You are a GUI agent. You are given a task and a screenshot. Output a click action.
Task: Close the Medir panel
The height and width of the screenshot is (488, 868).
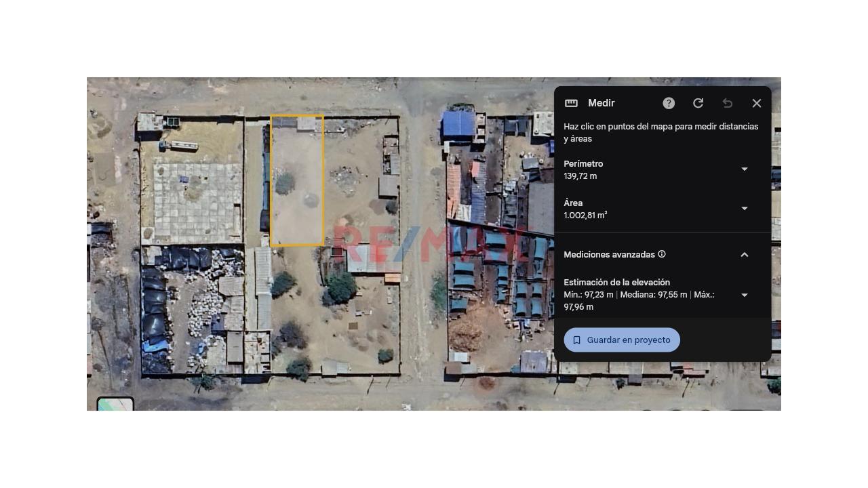coord(756,103)
